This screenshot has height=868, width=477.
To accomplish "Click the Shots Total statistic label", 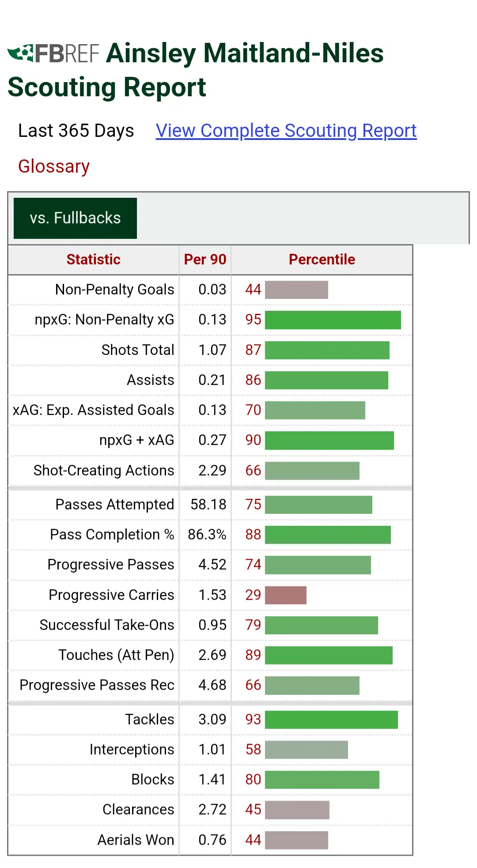I will (138, 350).
